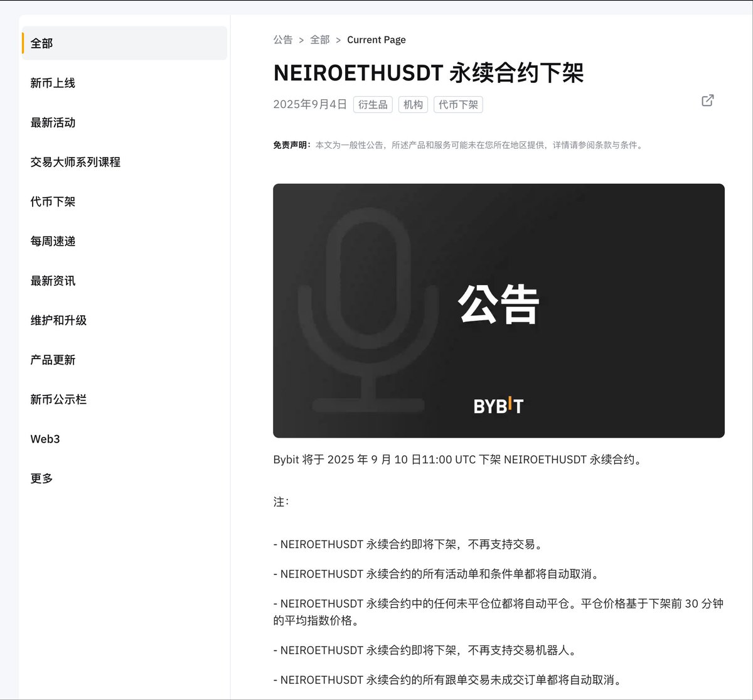Click Current Page breadcrumb text
Image resolution: width=753 pixels, height=700 pixels.
[376, 40]
